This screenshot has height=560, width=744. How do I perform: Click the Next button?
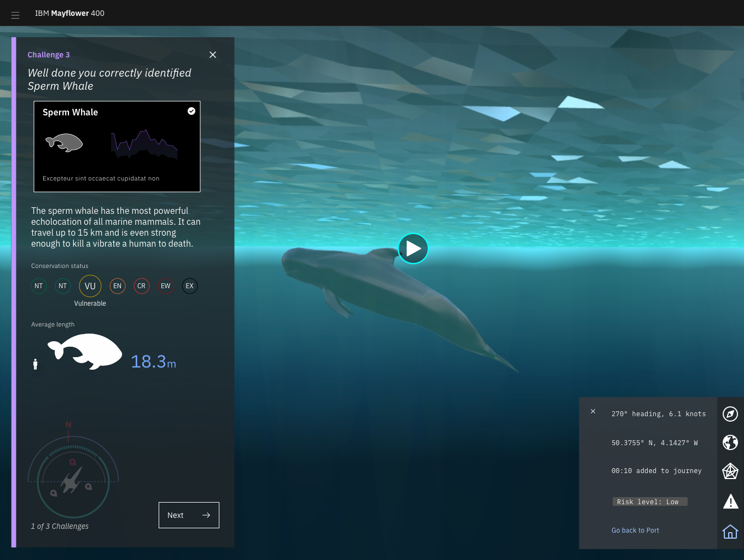(189, 515)
